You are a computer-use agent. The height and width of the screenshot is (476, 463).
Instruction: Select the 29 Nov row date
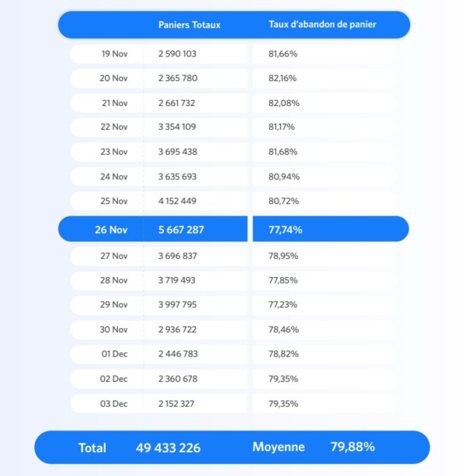coord(114,304)
